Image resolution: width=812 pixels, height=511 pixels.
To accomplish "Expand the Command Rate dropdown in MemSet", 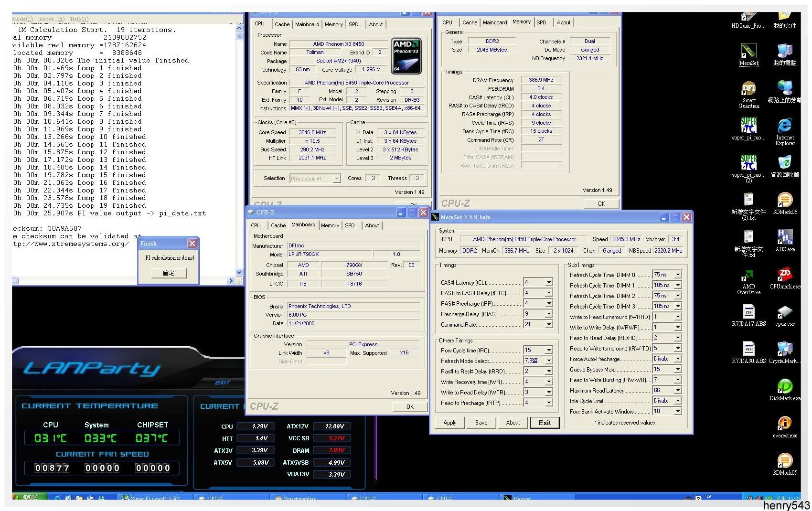I will 549,324.
